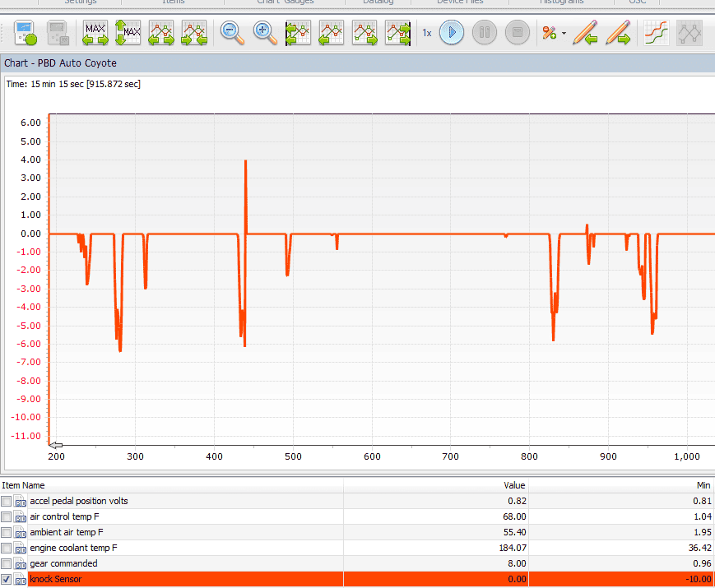Image resolution: width=715 pixels, height=588 pixels.
Task: Start datalog recording with green dot icon
Action: point(25,33)
